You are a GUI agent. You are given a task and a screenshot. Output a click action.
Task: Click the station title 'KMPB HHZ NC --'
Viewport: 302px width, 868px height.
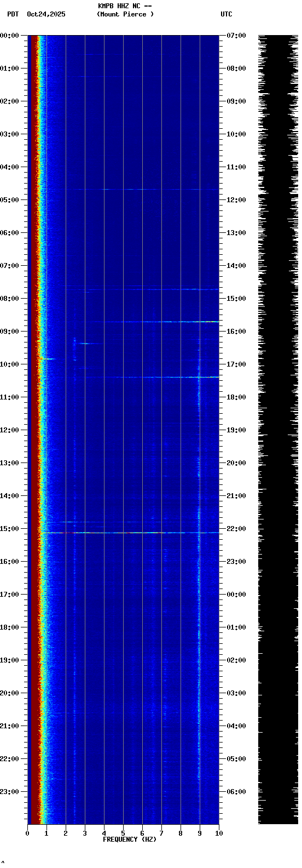125,6
